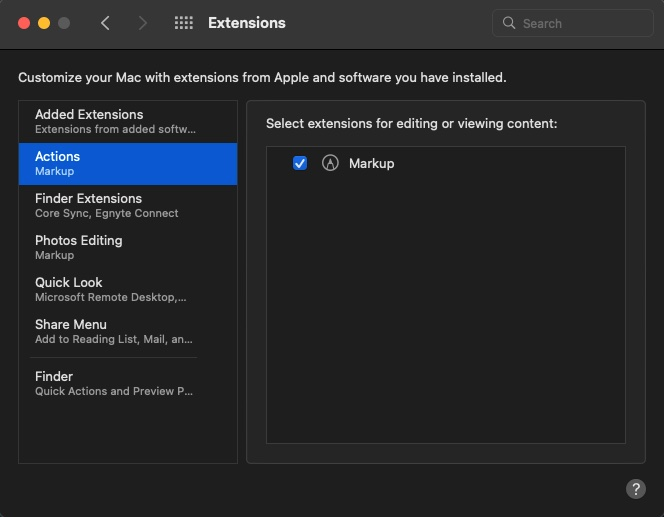Choose the Share Menu category
Viewport: 664px width, 517px height.
point(128,331)
